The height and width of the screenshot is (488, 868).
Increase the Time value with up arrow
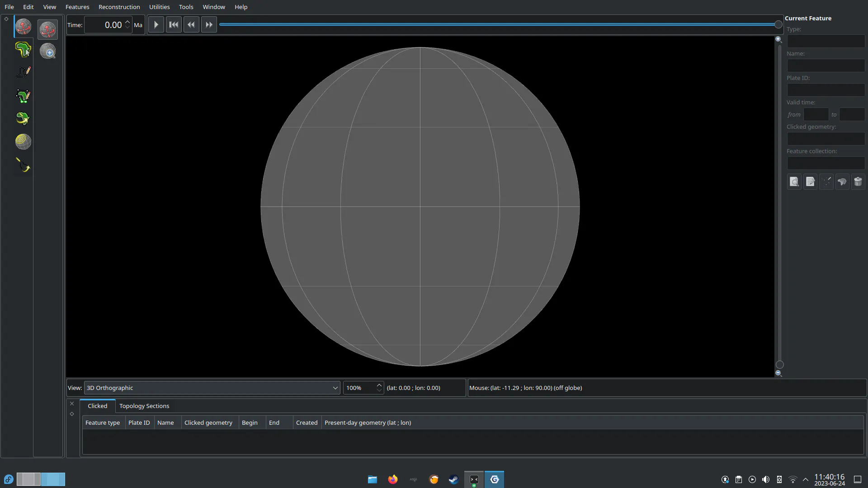click(128, 21)
